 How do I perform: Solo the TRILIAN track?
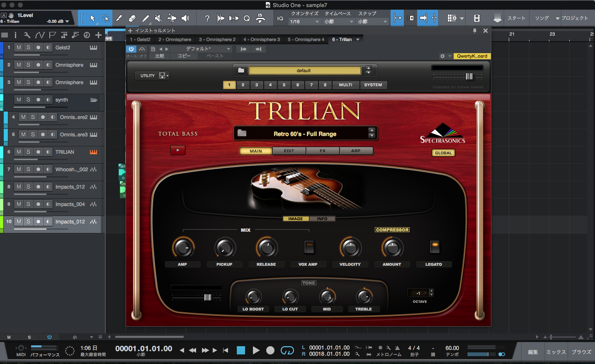click(x=28, y=152)
